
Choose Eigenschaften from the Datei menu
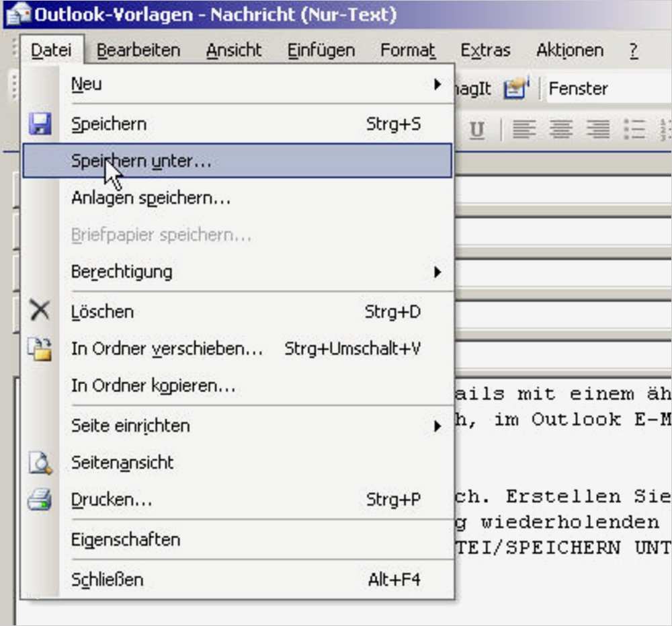click(126, 539)
